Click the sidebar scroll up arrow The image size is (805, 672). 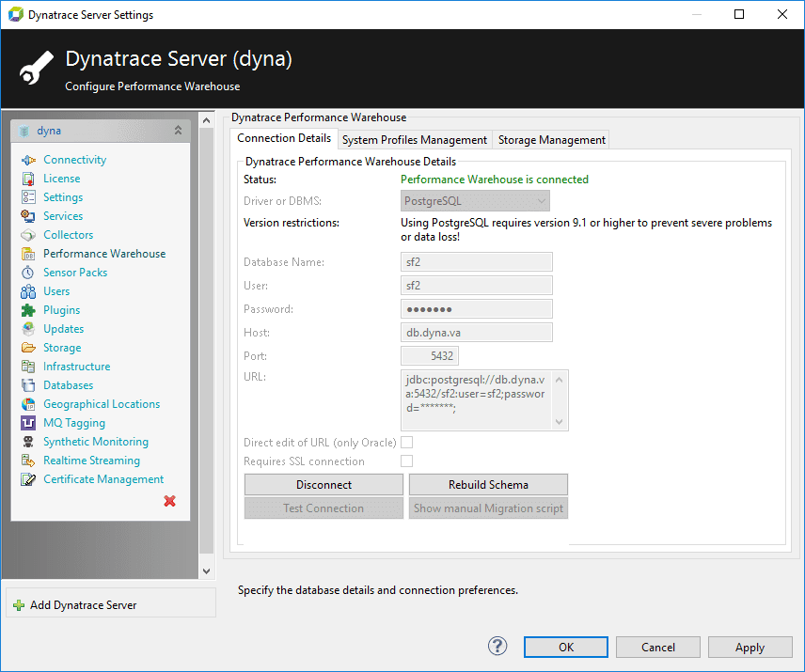tap(206, 120)
